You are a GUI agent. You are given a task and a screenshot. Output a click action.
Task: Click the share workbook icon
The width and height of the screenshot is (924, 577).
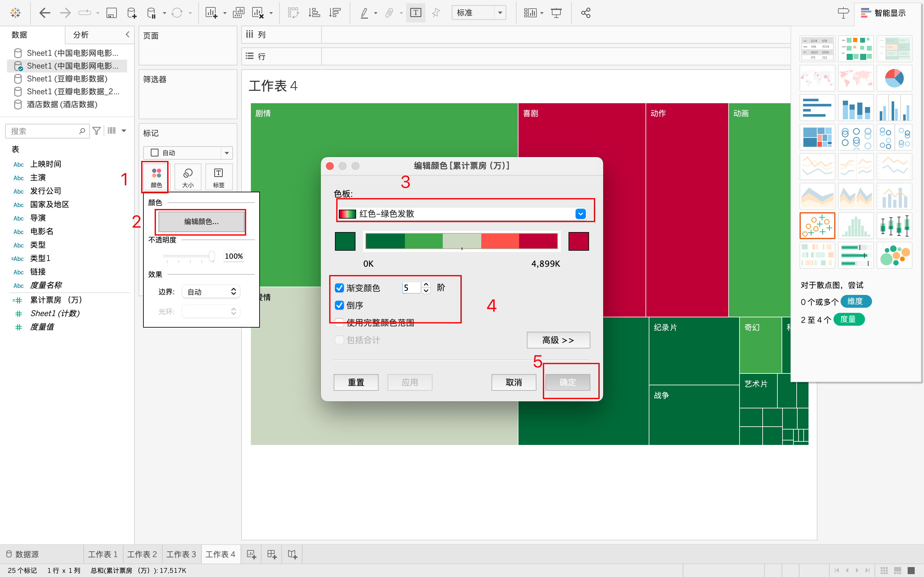pyautogui.click(x=586, y=13)
